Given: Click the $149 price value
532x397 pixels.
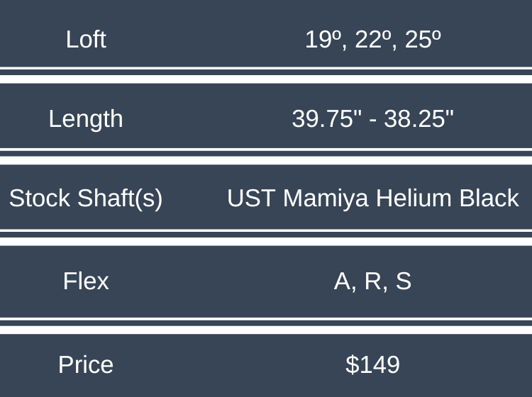Looking at the screenshot, I should coord(372,364).
